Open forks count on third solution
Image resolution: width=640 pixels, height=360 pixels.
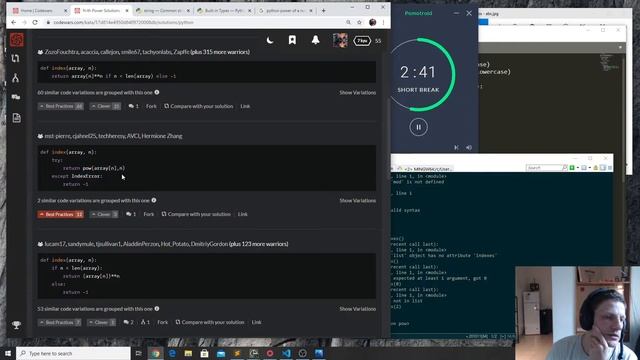coord(145,322)
